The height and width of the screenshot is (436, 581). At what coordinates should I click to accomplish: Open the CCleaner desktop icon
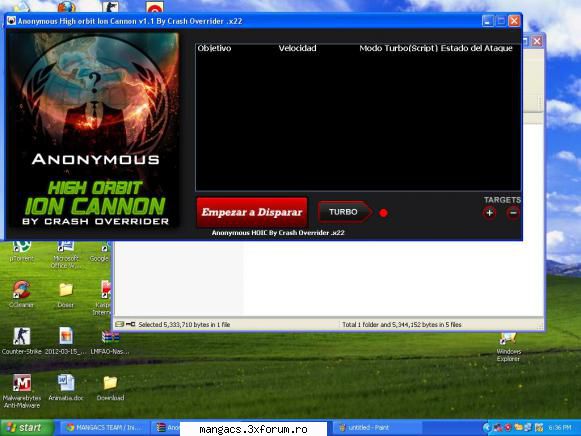pyautogui.click(x=21, y=294)
